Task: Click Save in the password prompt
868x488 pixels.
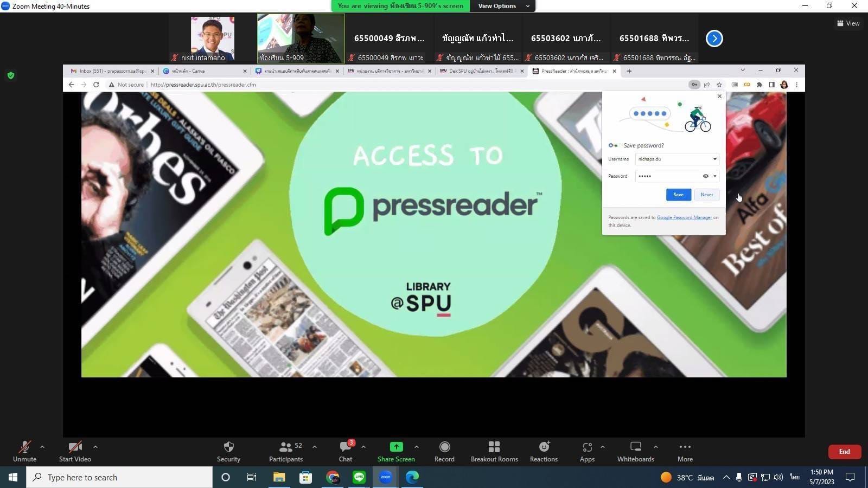Action: coord(678,195)
